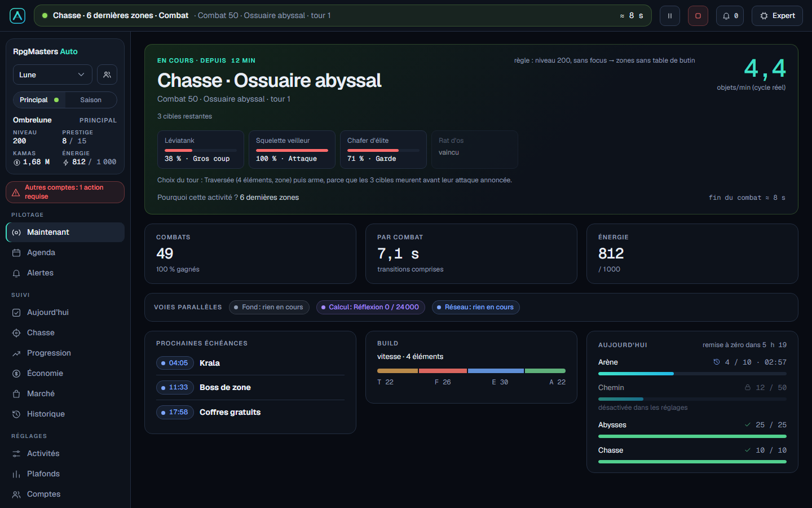Click the Arène progress bar
The height and width of the screenshot is (508, 812).
point(692,374)
